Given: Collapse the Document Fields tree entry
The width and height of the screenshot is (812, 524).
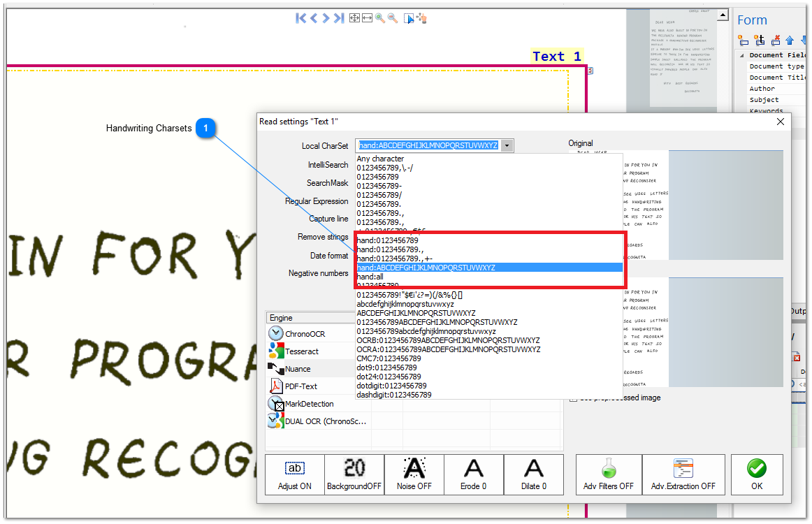Looking at the screenshot, I should click(743, 55).
